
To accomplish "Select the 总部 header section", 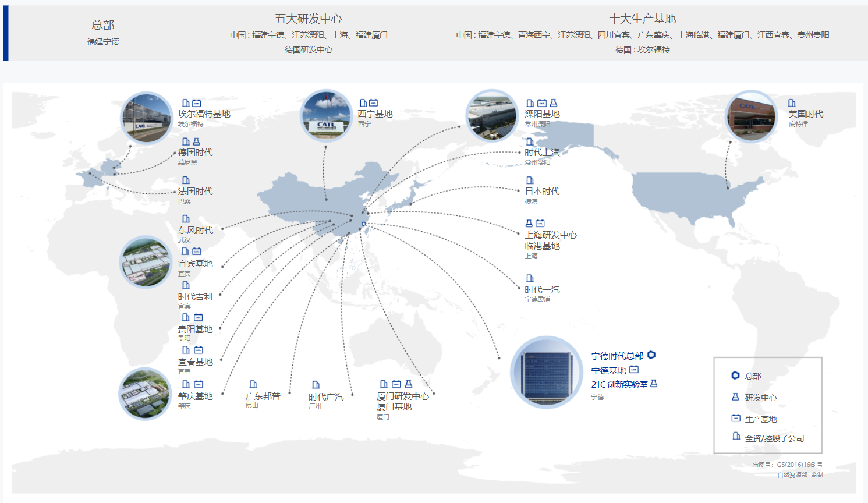I will (103, 32).
